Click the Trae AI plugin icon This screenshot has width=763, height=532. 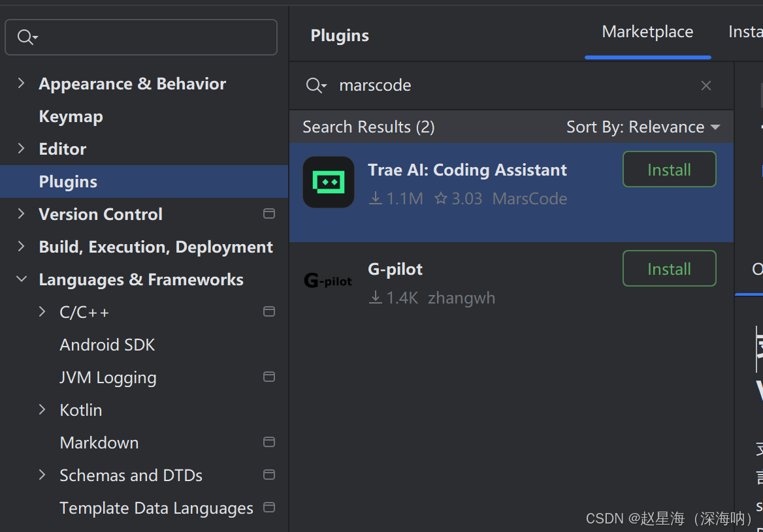coord(329,182)
